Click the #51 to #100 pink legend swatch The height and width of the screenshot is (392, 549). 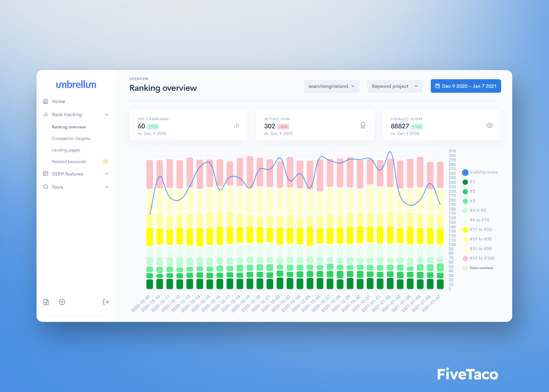click(465, 258)
